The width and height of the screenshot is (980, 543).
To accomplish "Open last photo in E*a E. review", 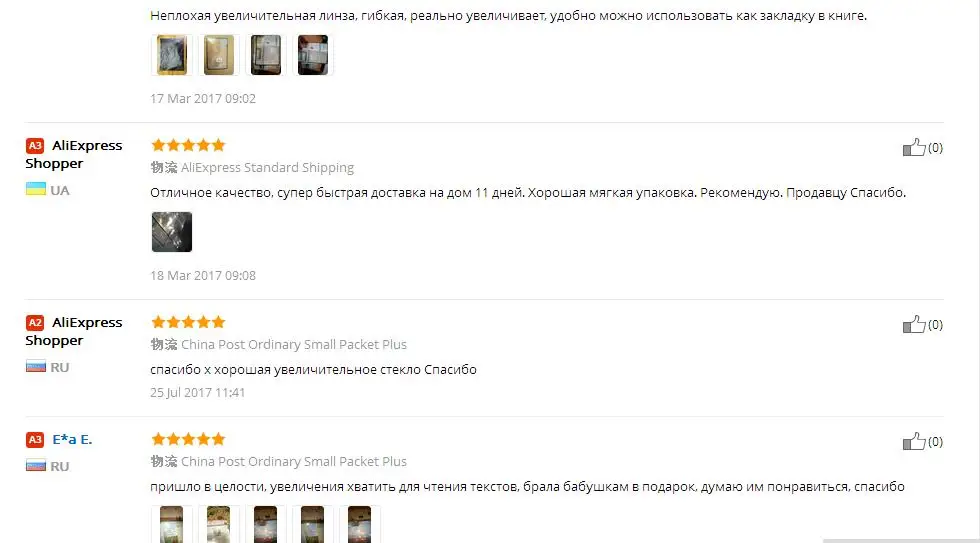I will pos(359,524).
